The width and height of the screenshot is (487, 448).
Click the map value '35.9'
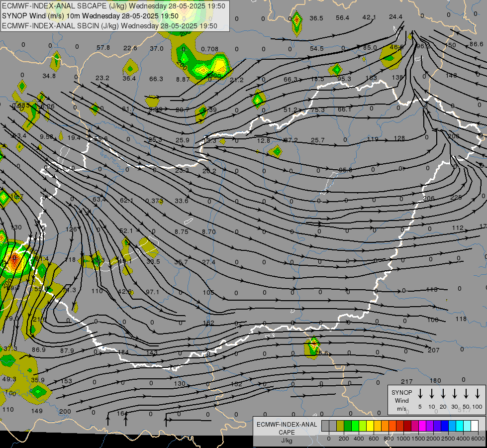point(38,380)
